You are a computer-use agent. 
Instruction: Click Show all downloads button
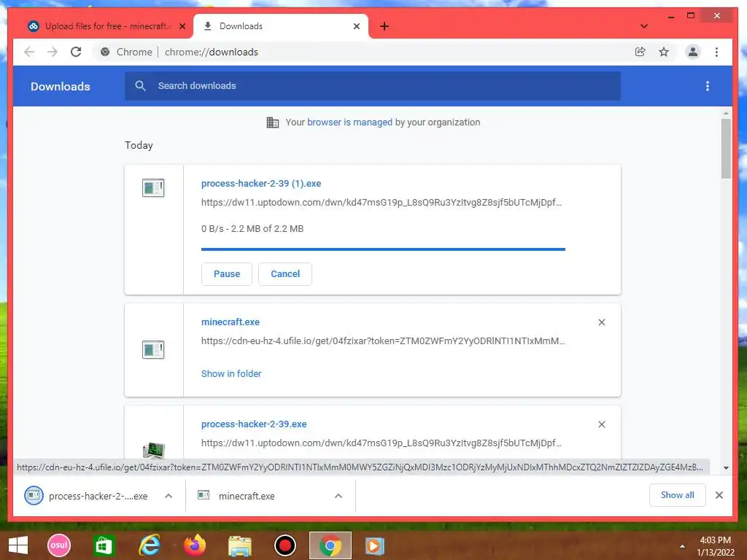(x=678, y=495)
